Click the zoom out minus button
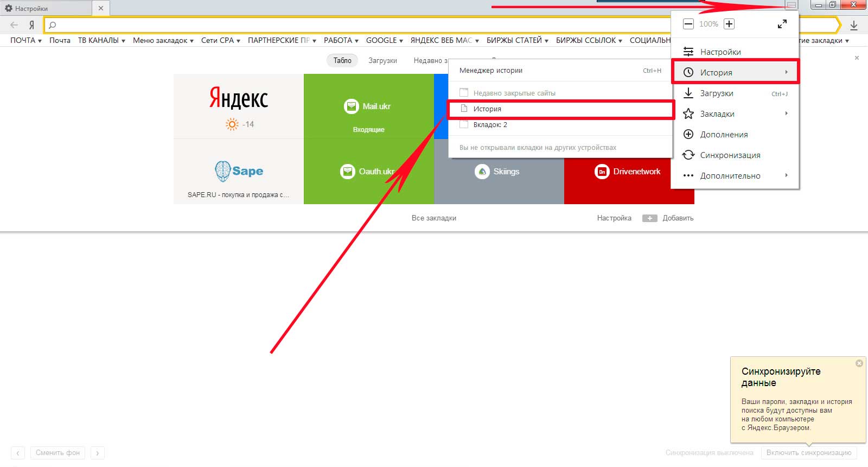The image size is (868, 467). click(x=688, y=24)
